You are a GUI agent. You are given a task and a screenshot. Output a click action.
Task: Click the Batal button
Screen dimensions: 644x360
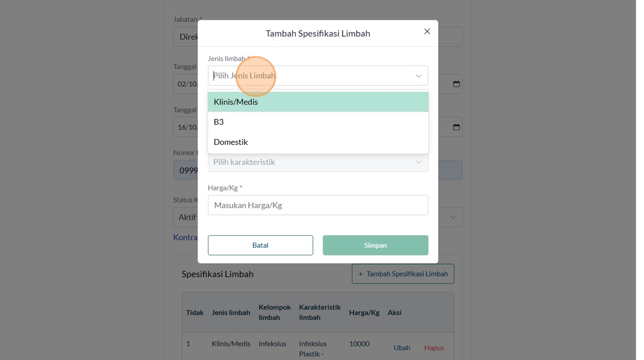pos(260,245)
